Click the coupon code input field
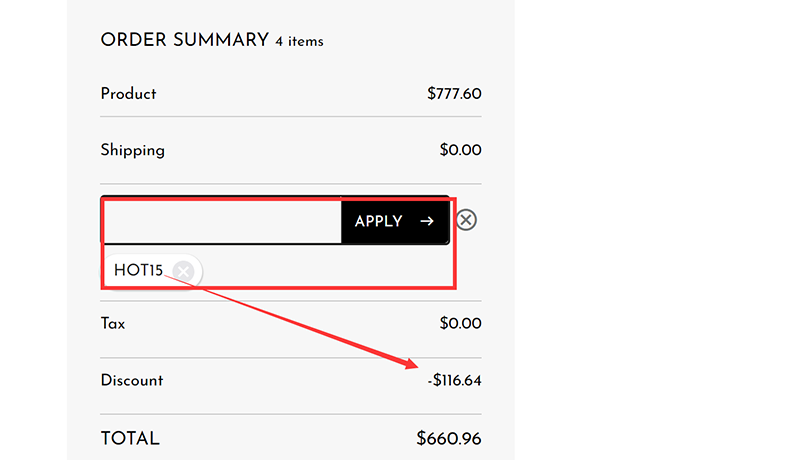The width and height of the screenshot is (800, 460). click(221, 221)
